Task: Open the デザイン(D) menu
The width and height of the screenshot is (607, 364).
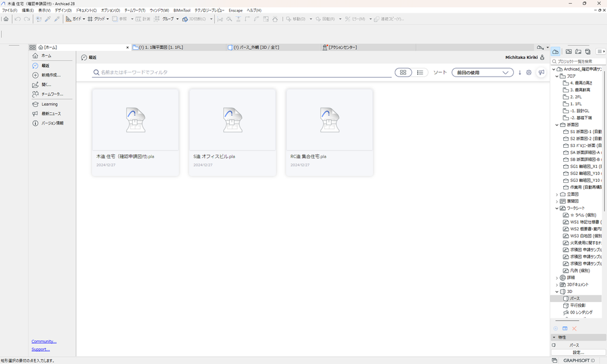Action: [x=63, y=10]
